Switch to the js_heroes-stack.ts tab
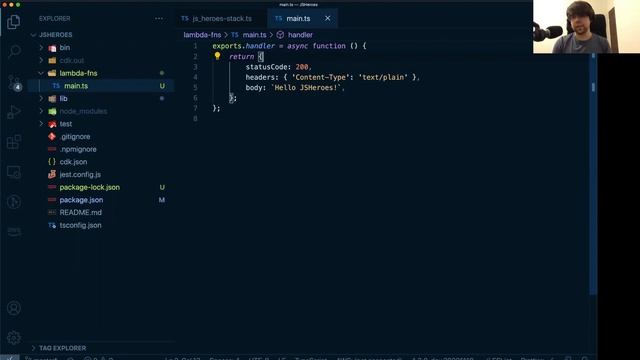The image size is (640, 360). [222, 18]
